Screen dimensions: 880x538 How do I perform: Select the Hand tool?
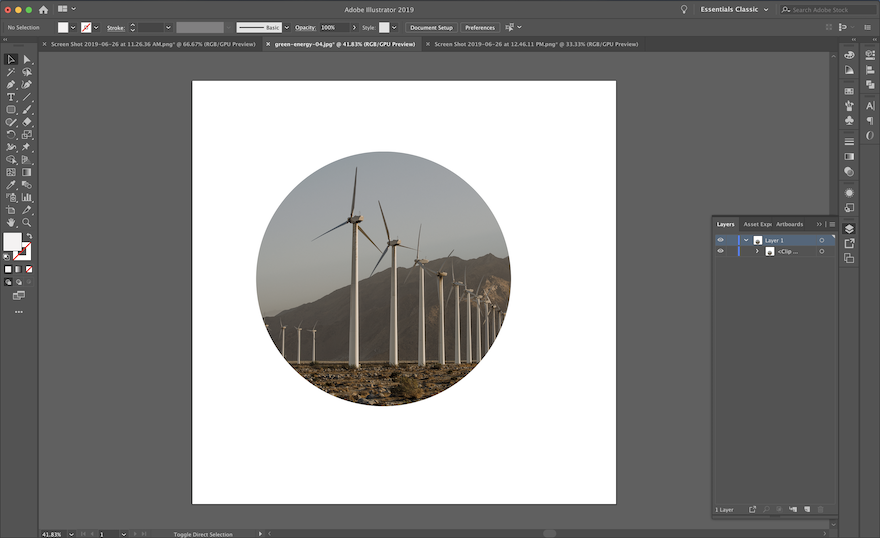pyautogui.click(x=11, y=222)
